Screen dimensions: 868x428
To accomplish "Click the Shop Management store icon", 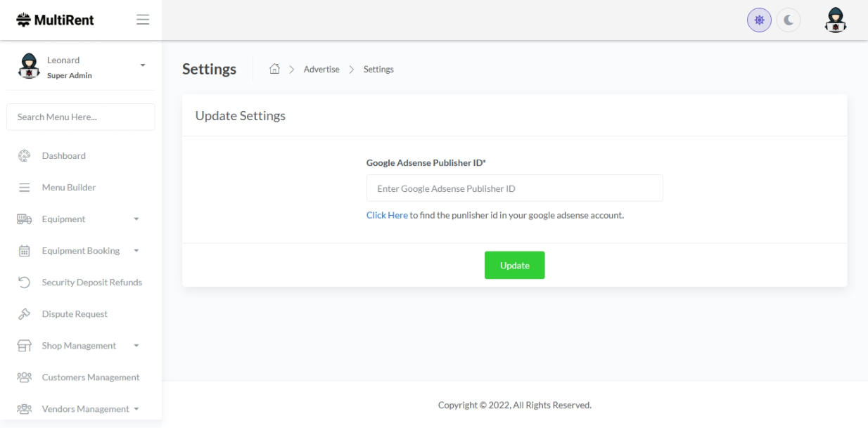I will point(24,346).
